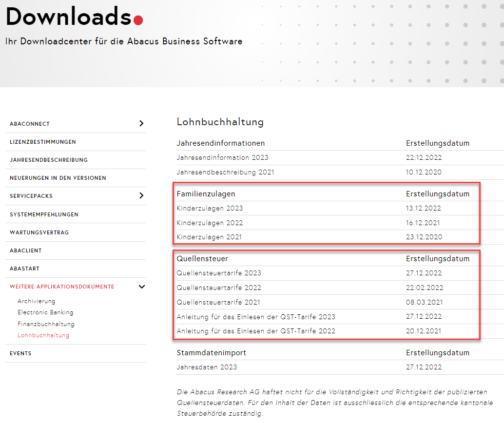This screenshot has width=504, height=423.
Task: Open the Archivierung submenu item
Action: [37, 301]
